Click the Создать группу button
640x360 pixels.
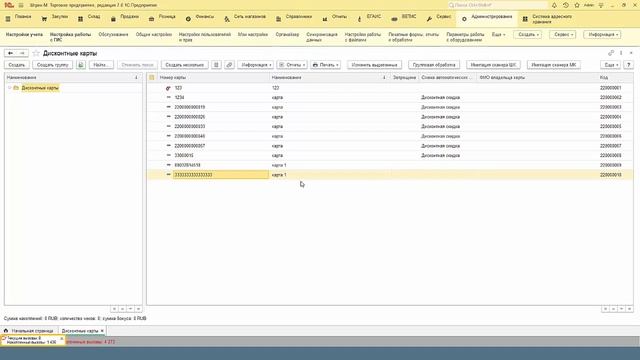coord(53,65)
